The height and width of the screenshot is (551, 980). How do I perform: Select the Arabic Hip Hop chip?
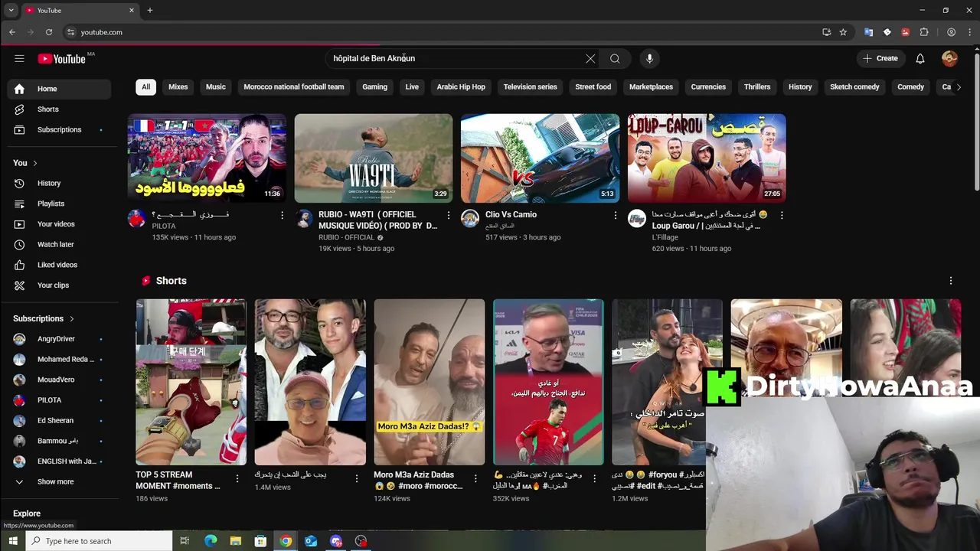[x=461, y=87]
